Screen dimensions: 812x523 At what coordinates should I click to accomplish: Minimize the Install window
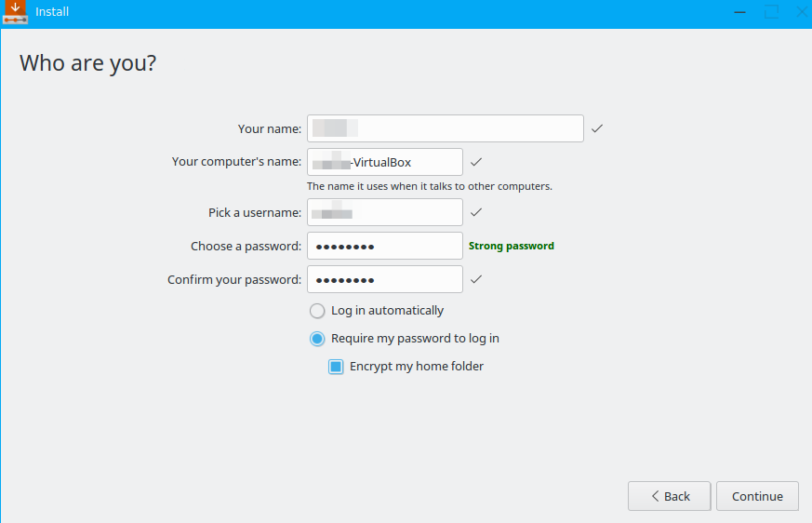(x=739, y=12)
